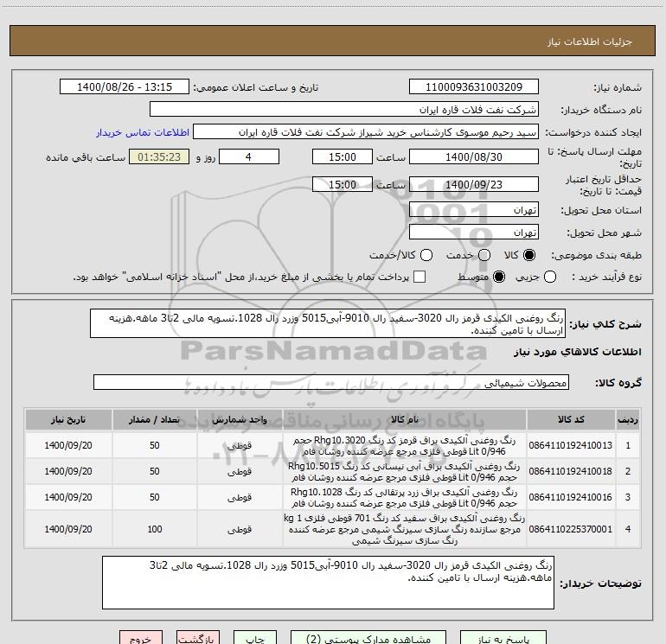The image size is (666, 644).
Task: Click the announcement date field 1400/08/26 - 13:15
Action: [125, 86]
